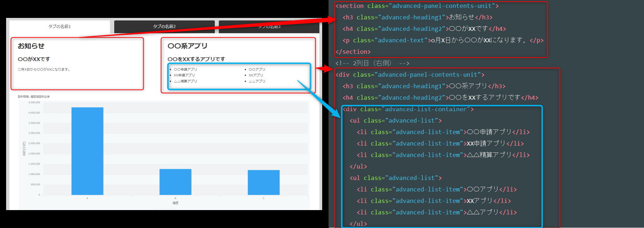
Task: Click bar C in the chart
Action: [264, 182]
